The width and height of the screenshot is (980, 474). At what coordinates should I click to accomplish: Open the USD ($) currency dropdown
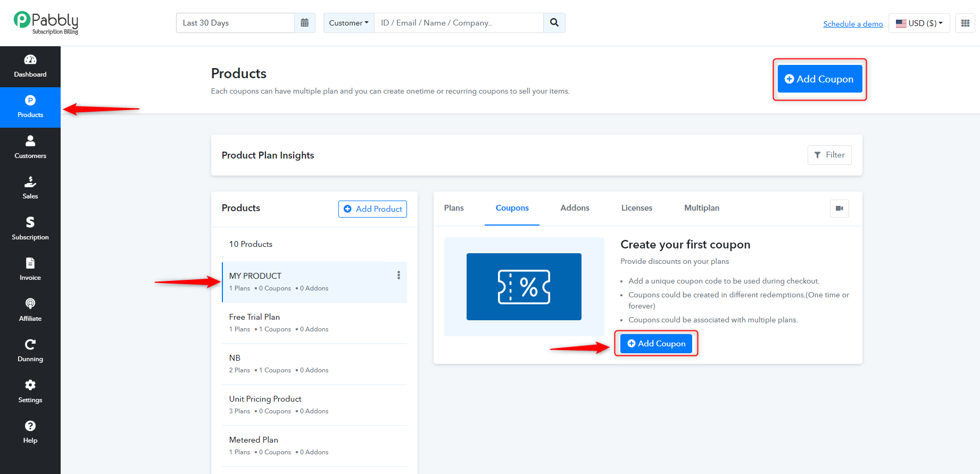919,23
